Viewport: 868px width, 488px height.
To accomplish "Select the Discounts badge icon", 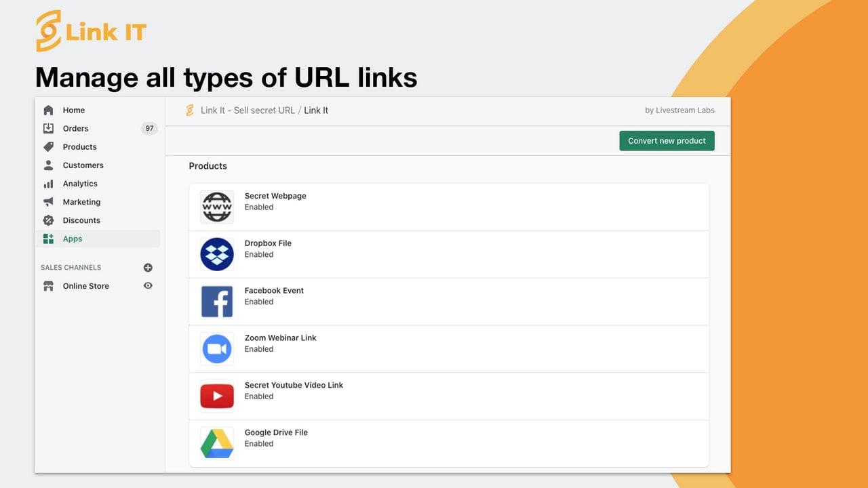I will [x=48, y=220].
